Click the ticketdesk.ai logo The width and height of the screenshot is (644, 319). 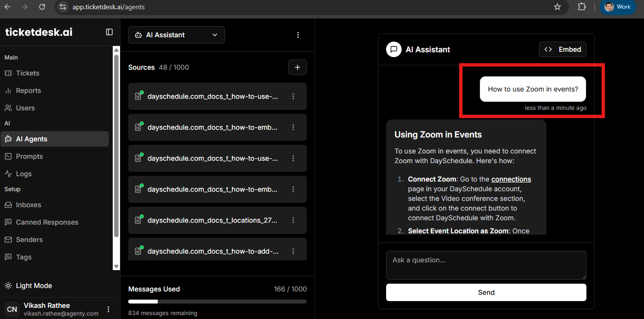point(39,32)
